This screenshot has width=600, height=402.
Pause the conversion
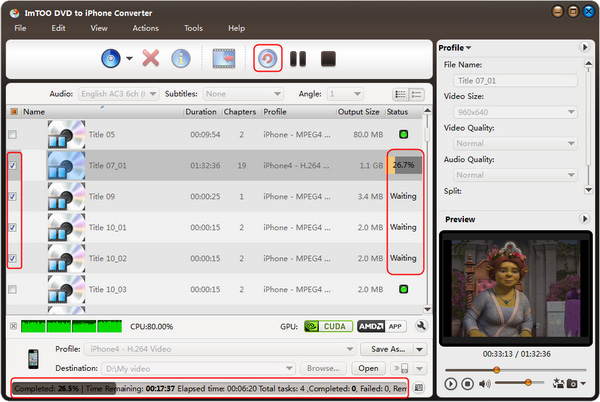click(x=298, y=59)
